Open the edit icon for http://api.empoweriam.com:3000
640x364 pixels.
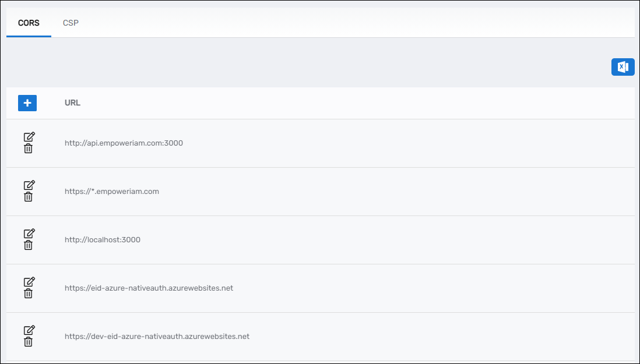pyautogui.click(x=28, y=137)
